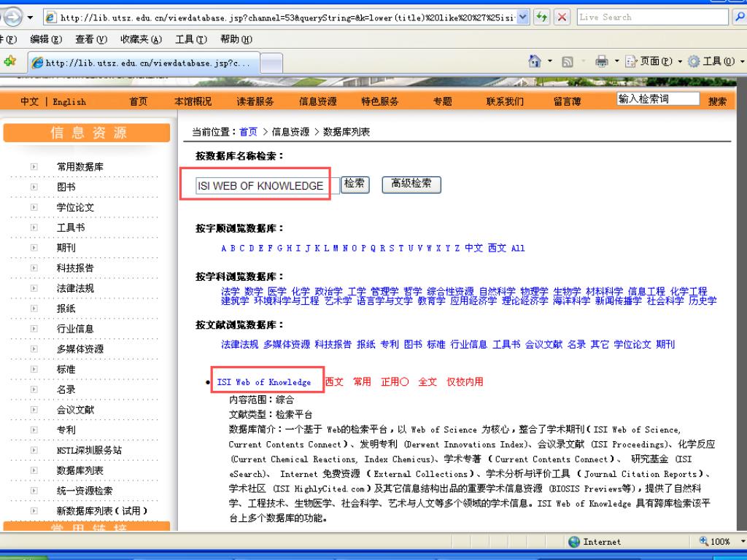Click the 页面(P) page icon

pos(631,61)
